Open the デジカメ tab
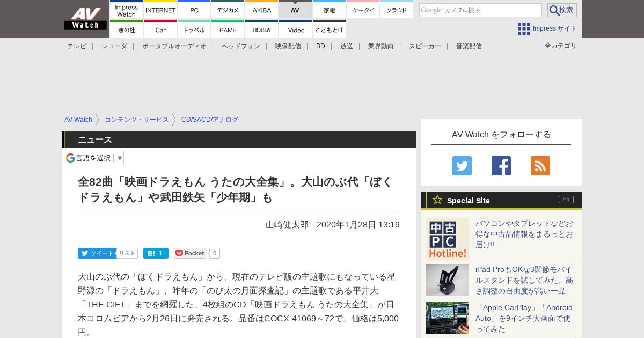 click(228, 10)
